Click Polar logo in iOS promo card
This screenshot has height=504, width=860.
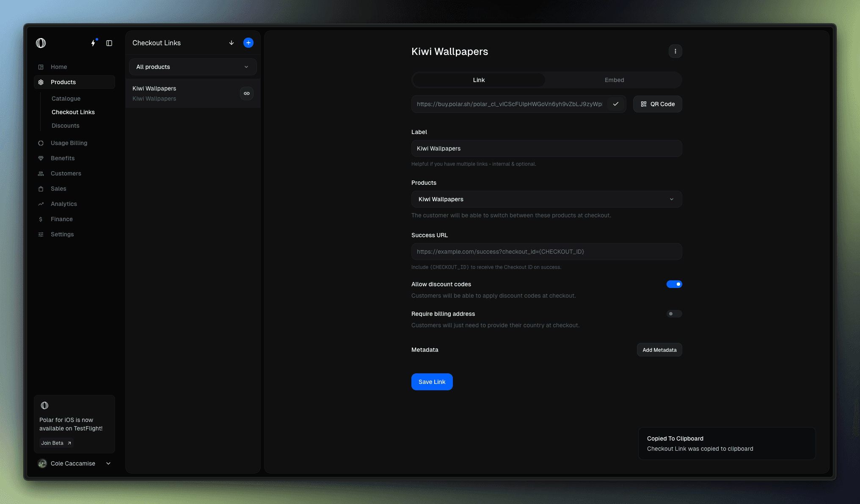pyautogui.click(x=45, y=405)
